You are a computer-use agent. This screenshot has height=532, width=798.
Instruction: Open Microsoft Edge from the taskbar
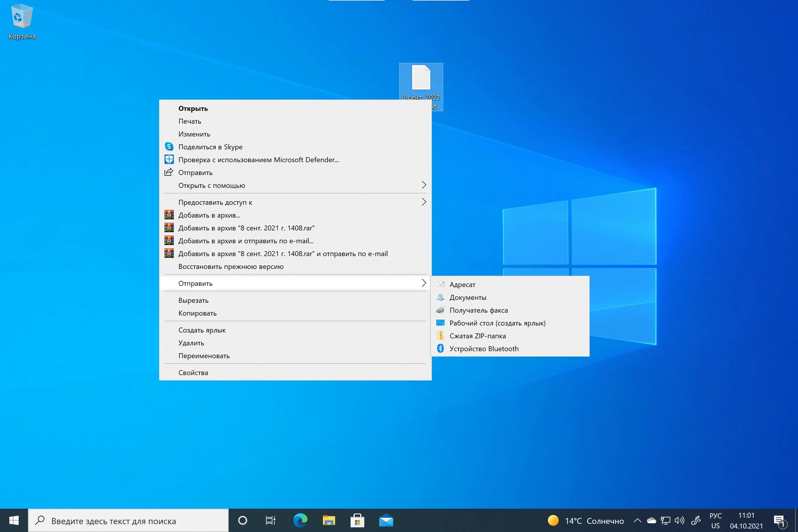click(300, 520)
